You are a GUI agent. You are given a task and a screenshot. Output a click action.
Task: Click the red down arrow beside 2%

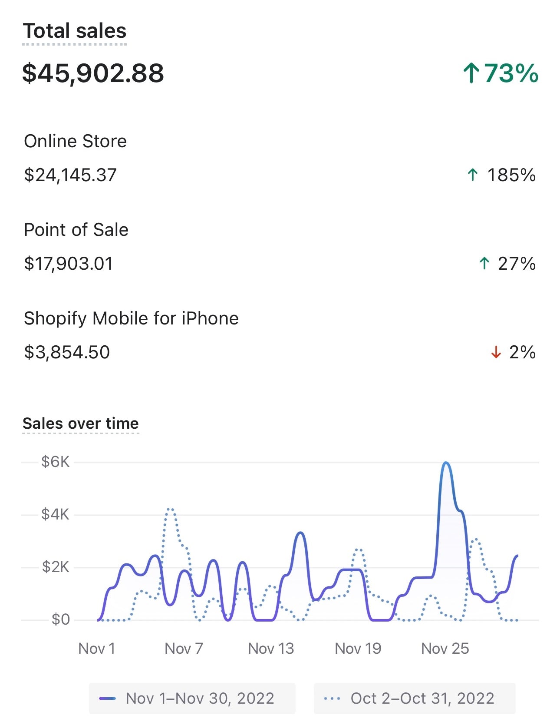click(496, 352)
